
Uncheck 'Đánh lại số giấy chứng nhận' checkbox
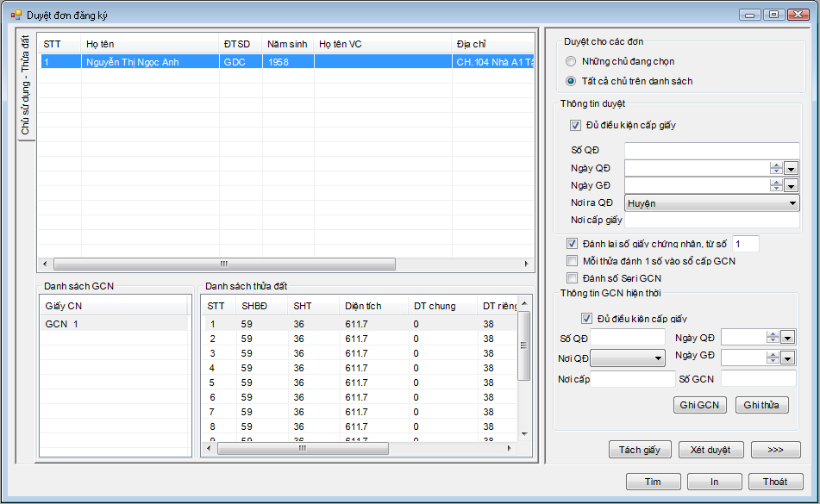(x=572, y=244)
